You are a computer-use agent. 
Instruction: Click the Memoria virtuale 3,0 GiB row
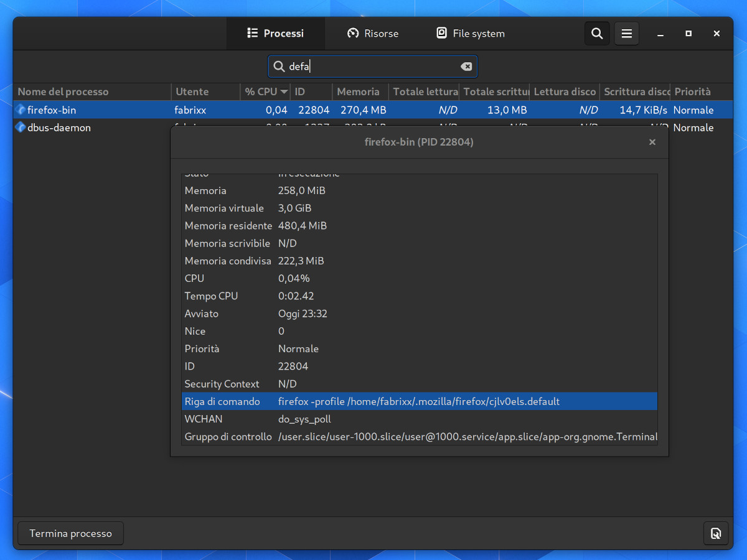click(420, 208)
